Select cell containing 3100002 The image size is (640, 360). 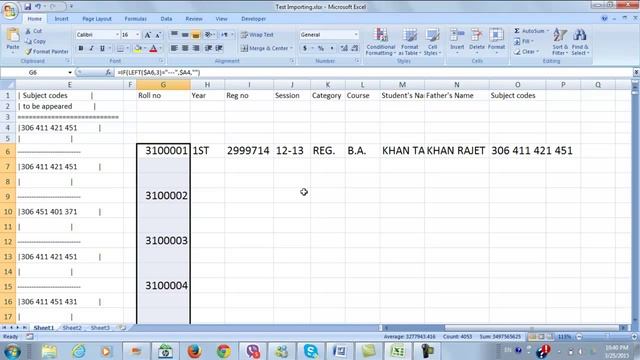point(163,196)
